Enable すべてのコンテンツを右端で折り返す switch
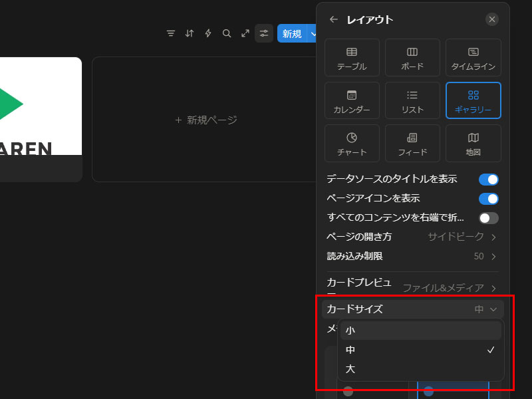 click(489, 218)
